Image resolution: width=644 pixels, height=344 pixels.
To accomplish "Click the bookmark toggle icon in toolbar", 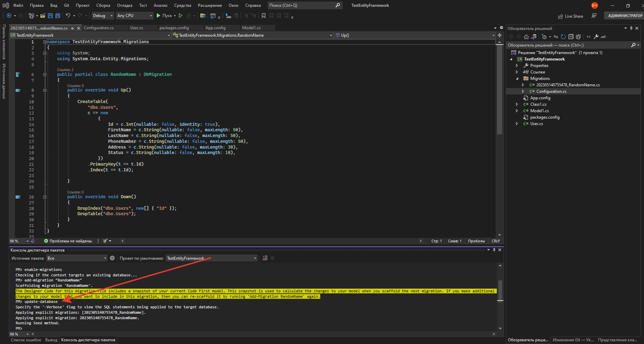I will click(263, 16).
